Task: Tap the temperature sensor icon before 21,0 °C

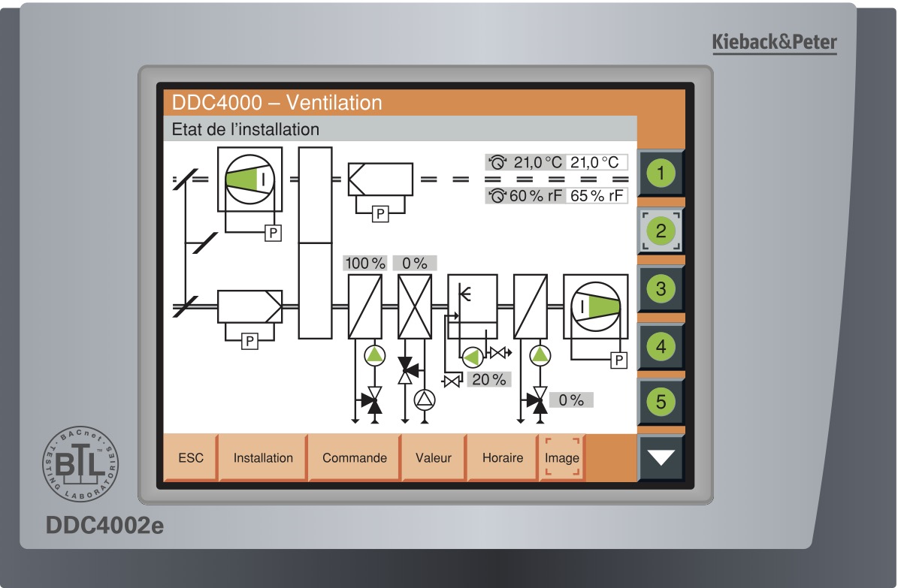Action: pyautogui.click(x=497, y=163)
